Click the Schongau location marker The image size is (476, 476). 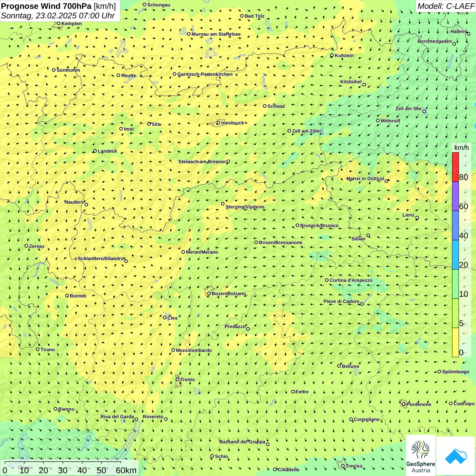[x=144, y=4]
